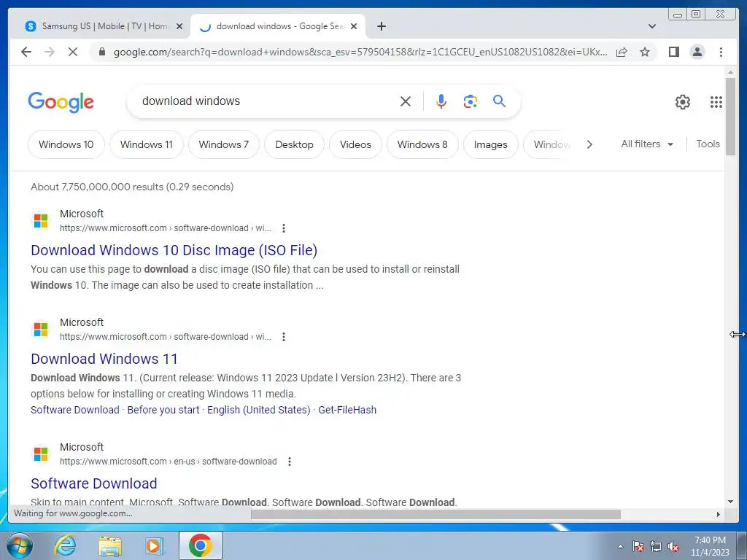Switch to Images results
The image size is (747, 560).
point(491,144)
